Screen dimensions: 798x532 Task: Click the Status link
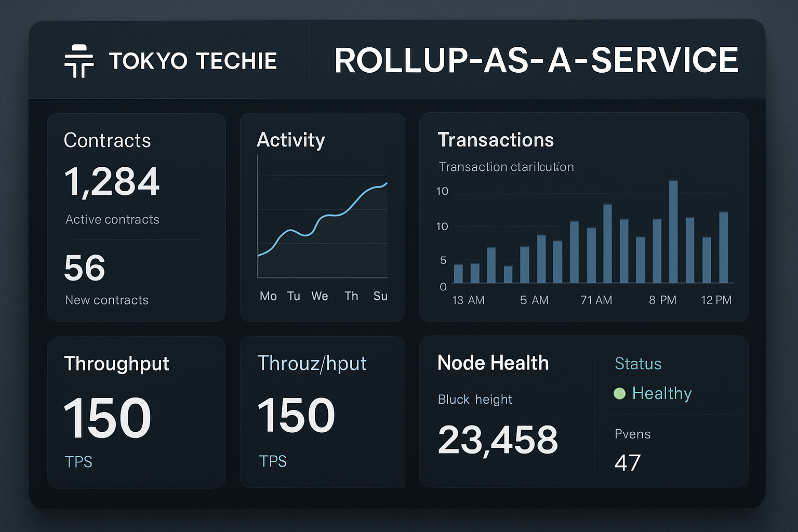pyautogui.click(x=638, y=364)
